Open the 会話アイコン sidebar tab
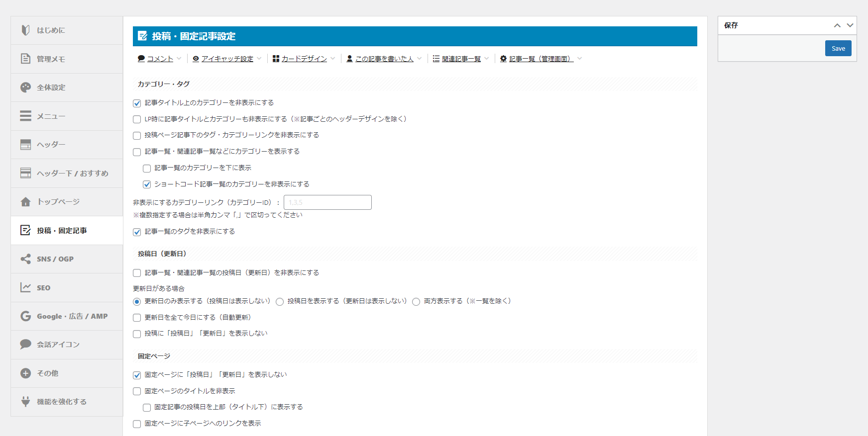Viewport: 868px width, 436px height. click(x=67, y=345)
